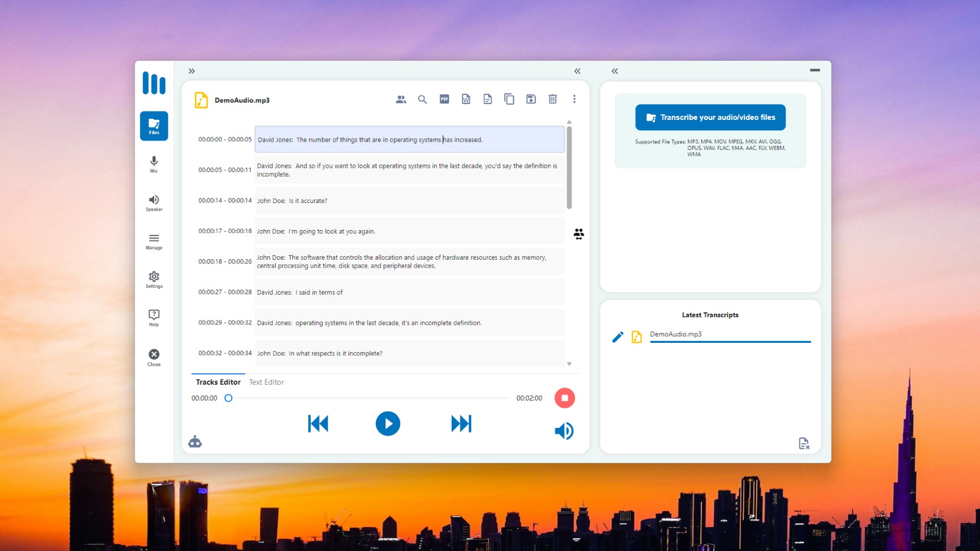Open the three-dot more options menu
Screen dimensions: 980x551
[574, 99]
